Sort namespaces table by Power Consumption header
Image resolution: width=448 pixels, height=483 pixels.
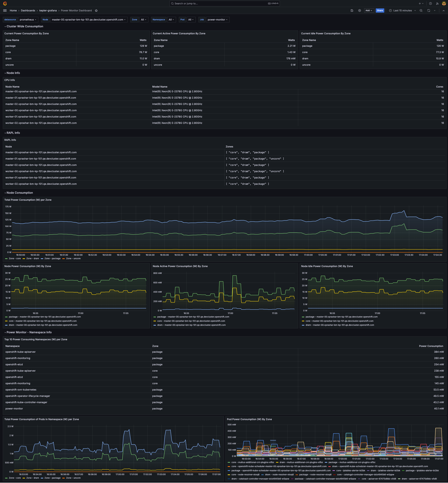[x=431, y=346]
